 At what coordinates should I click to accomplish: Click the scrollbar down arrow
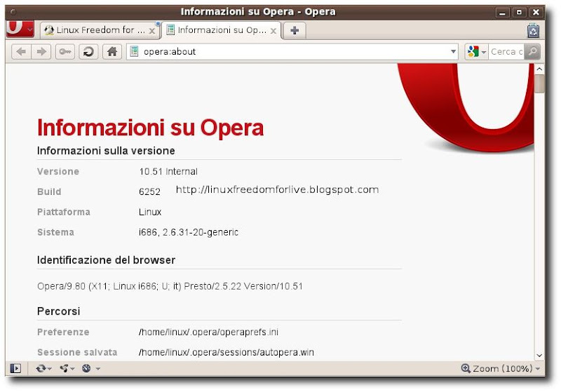[x=539, y=355]
